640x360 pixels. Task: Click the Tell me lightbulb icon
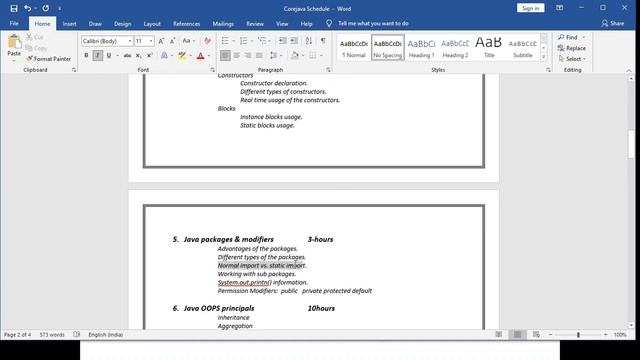[329, 24]
